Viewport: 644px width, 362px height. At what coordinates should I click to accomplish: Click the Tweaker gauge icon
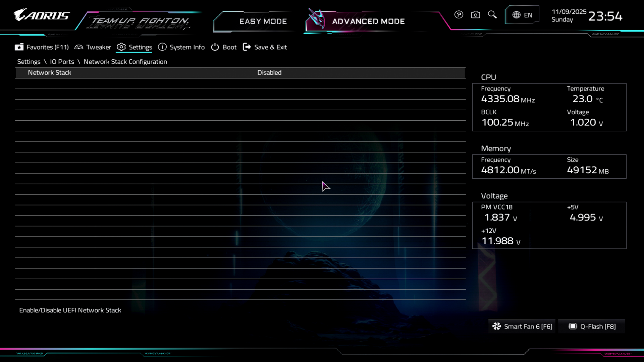coord(79,47)
